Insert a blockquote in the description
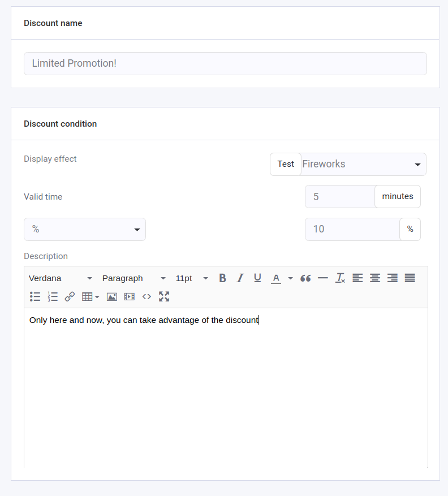 click(305, 278)
